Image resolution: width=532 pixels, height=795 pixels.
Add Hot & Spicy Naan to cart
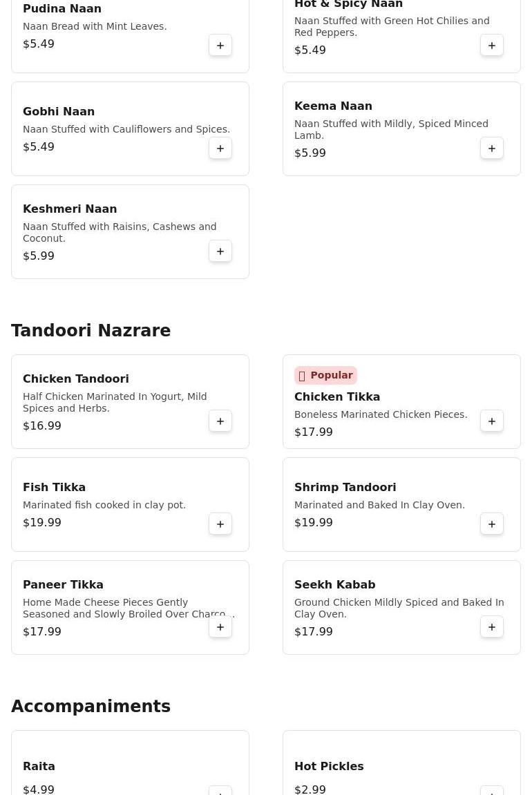click(x=492, y=46)
